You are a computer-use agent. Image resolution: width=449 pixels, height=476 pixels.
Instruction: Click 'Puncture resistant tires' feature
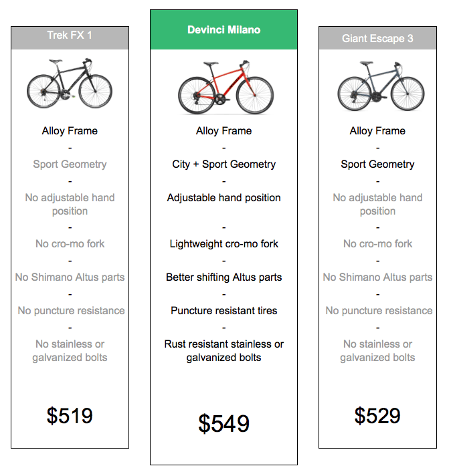click(223, 311)
